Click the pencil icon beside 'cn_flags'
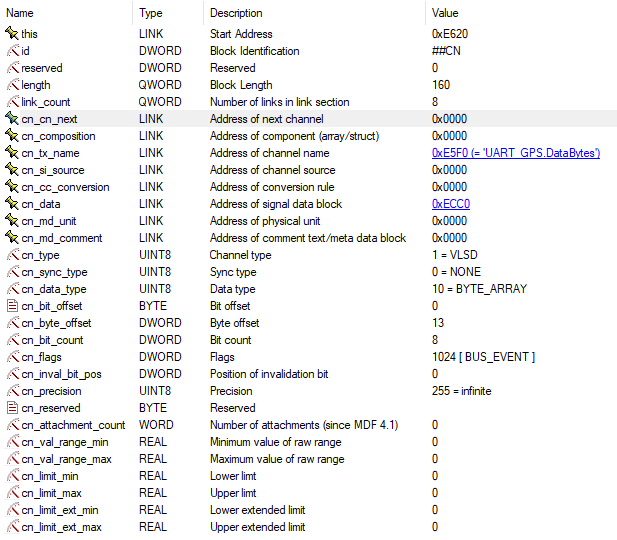Image resolution: width=617 pixels, height=540 pixels. [x=13, y=357]
